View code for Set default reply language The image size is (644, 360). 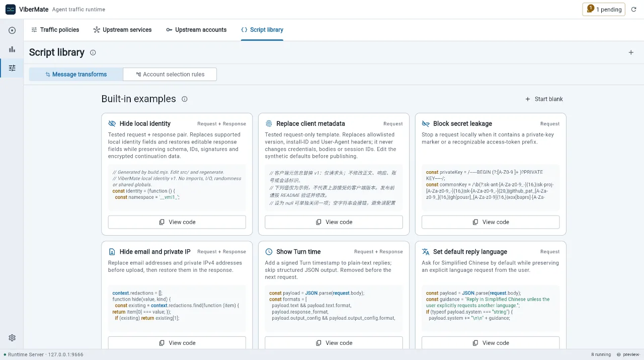(491, 343)
